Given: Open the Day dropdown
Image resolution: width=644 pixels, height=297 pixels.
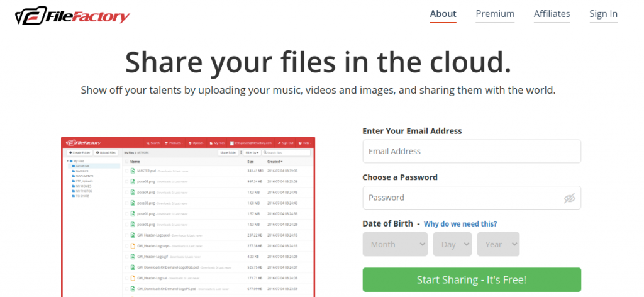Looking at the screenshot, I should click(452, 244).
